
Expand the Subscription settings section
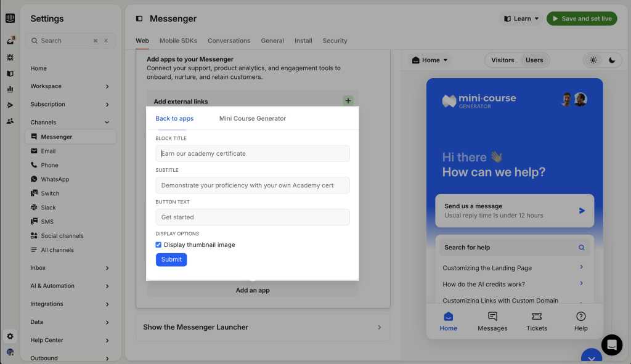[x=71, y=104]
